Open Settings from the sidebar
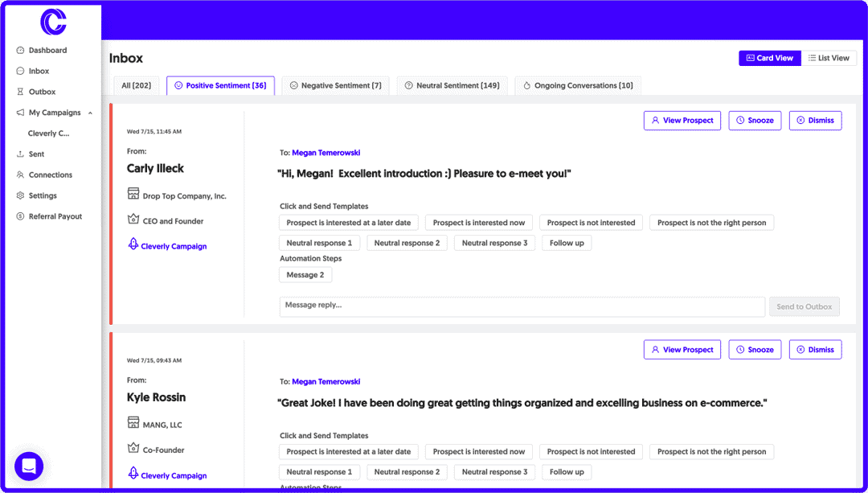 [x=43, y=195]
